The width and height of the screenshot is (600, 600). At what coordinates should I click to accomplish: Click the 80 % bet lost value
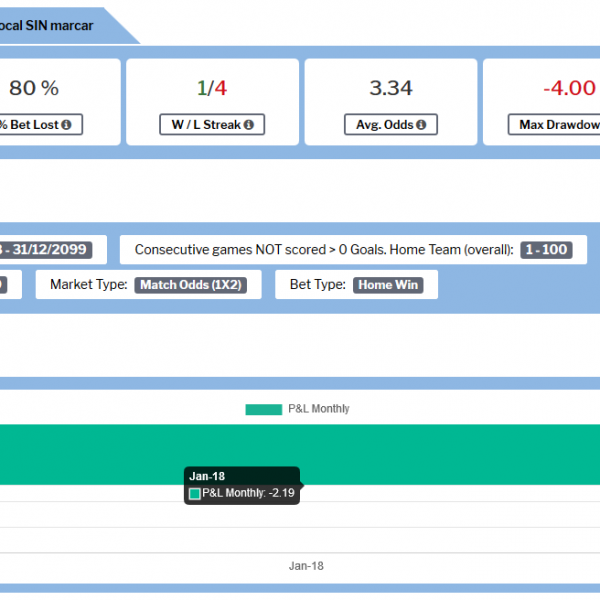(34, 88)
